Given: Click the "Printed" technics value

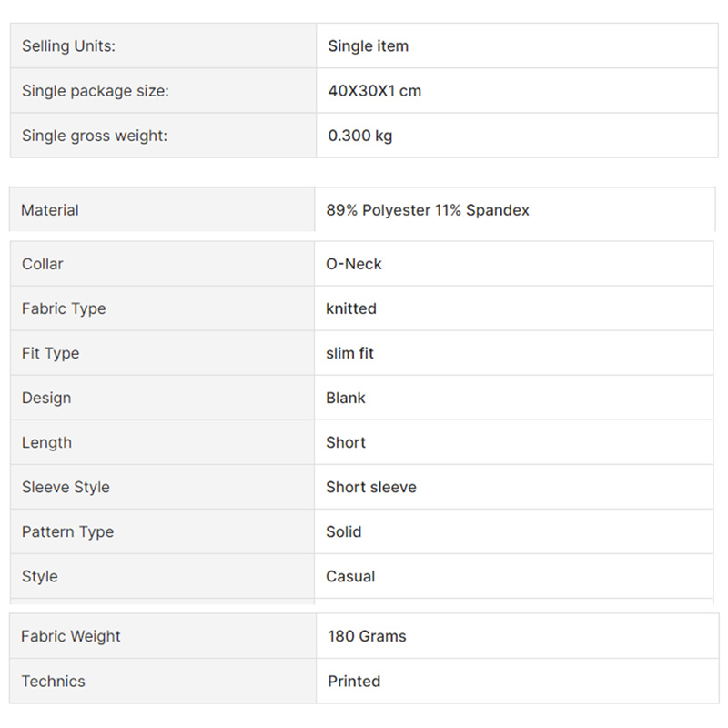Looking at the screenshot, I should (354, 681).
